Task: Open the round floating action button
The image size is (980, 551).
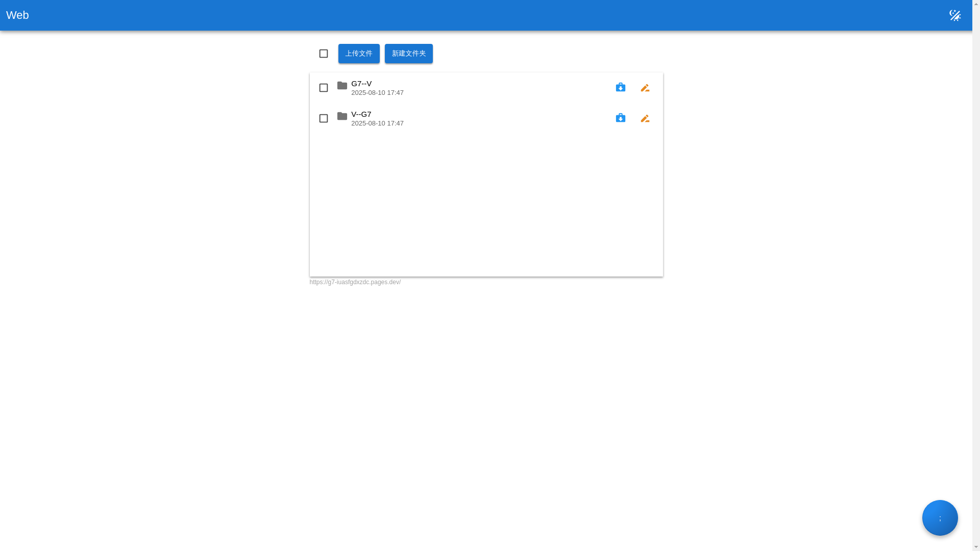Action: pyautogui.click(x=940, y=518)
